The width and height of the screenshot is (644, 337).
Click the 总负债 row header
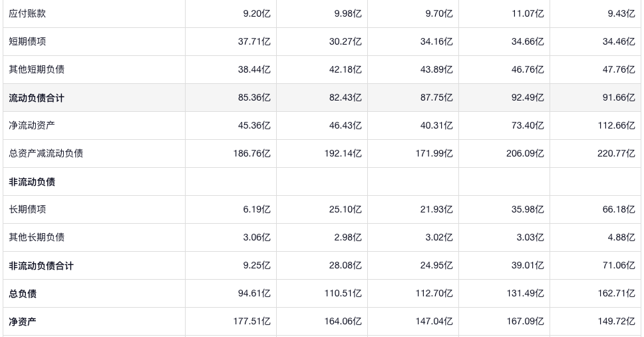pos(23,294)
